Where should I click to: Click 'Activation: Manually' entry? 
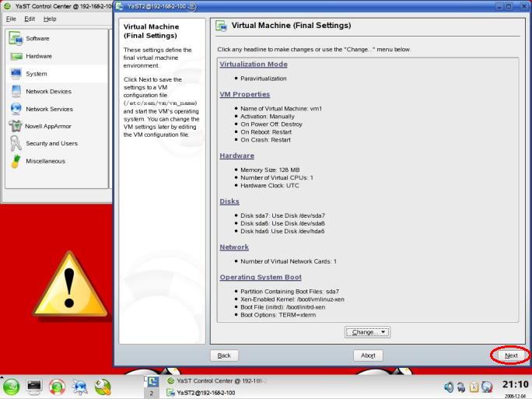pos(268,117)
